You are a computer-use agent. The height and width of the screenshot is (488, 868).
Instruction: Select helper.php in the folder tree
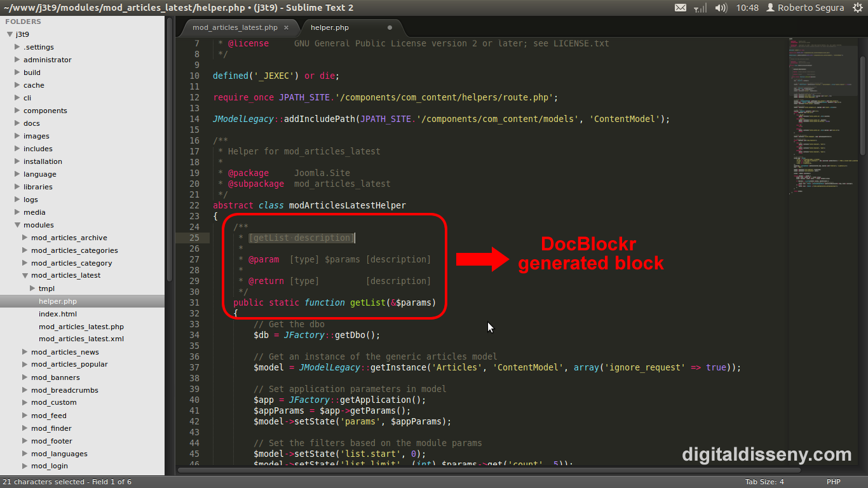[57, 301]
